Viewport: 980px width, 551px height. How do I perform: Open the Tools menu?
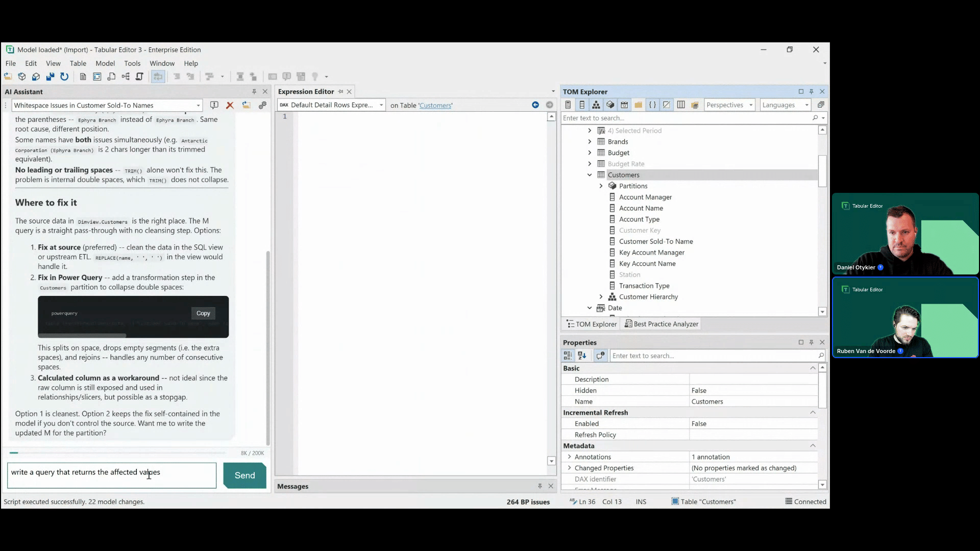coord(132,63)
